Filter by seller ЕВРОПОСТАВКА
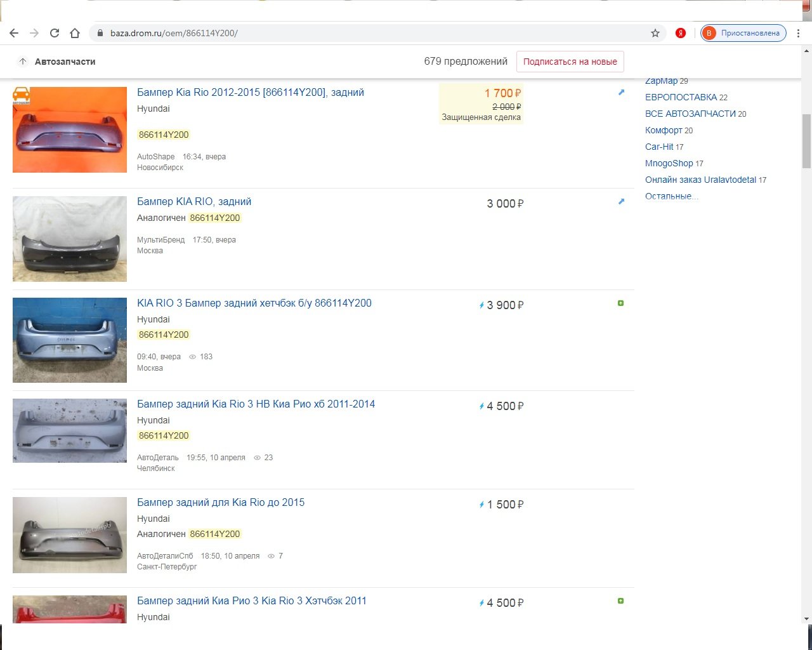The height and width of the screenshot is (650, 812). tap(681, 97)
